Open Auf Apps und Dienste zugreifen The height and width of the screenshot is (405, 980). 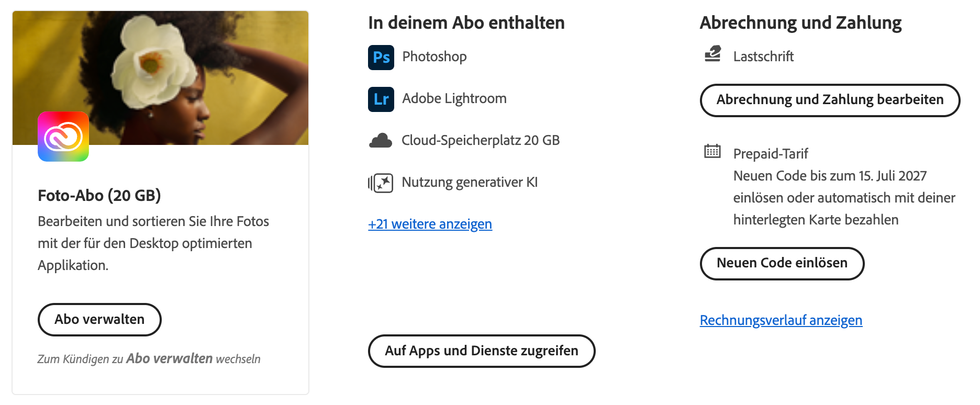click(x=482, y=351)
